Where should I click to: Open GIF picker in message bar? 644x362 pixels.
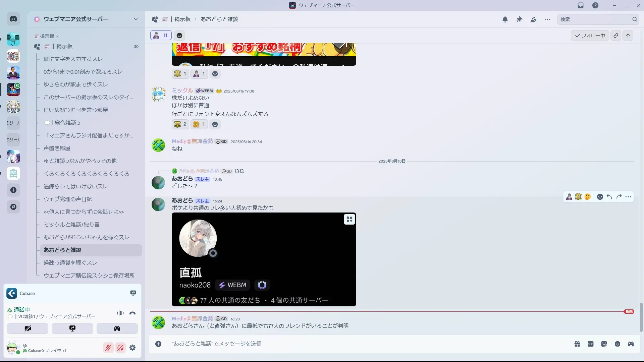click(x=591, y=344)
